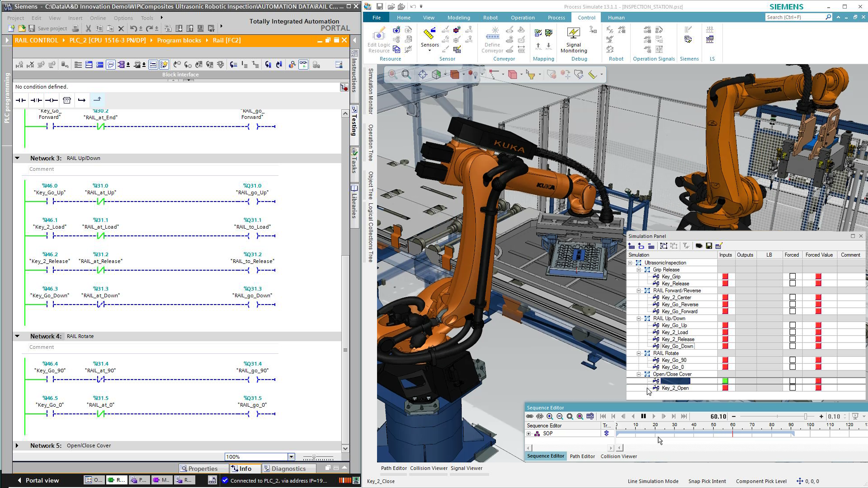868x488 pixels.
Task: Jump to simulation start with rewind control
Action: click(x=603, y=416)
